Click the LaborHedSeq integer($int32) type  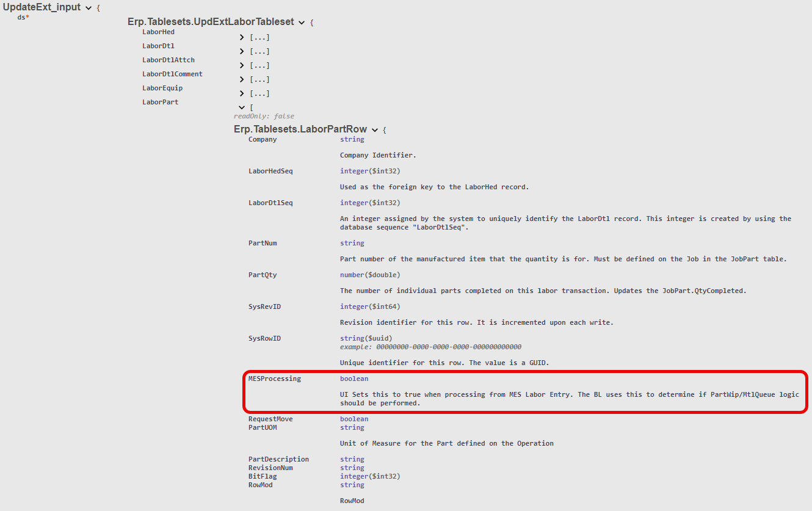coord(370,171)
